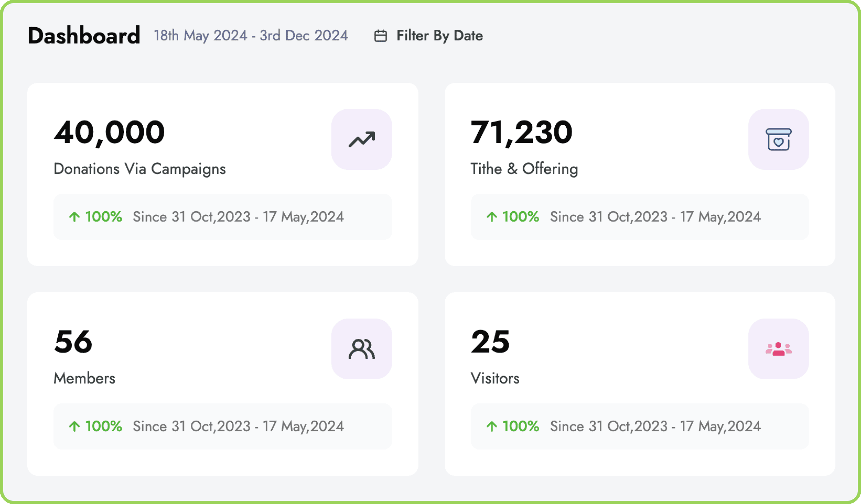Click the Members comparison period text
This screenshot has height=504, width=861.
238,426
